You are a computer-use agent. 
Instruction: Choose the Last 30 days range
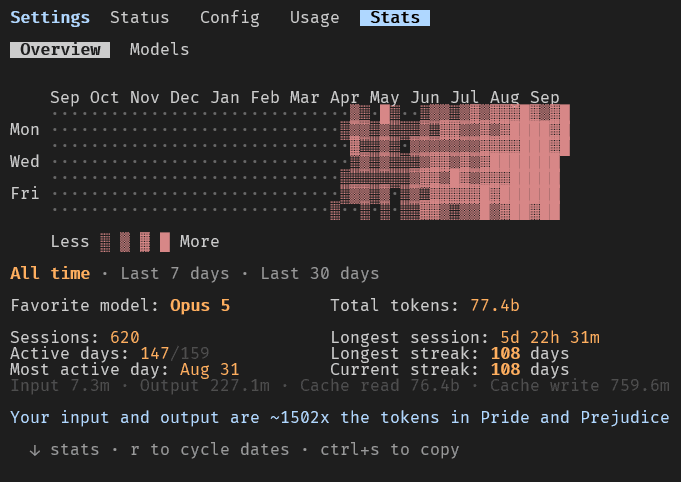tap(320, 274)
